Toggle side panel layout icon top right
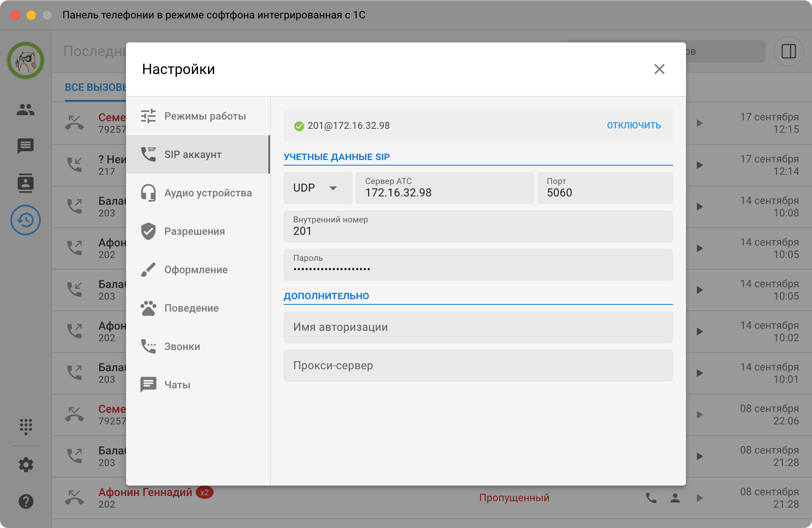812x528 pixels. tap(788, 51)
